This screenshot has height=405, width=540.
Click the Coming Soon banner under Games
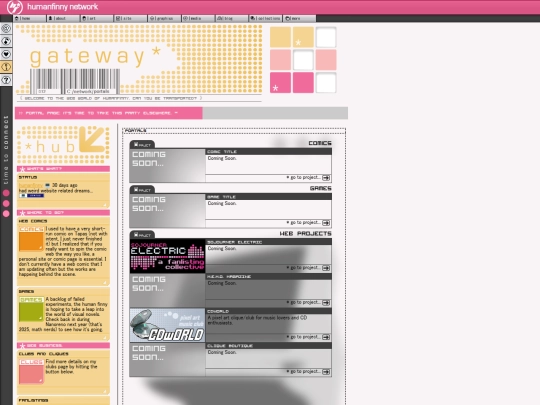[x=167, y=210]
